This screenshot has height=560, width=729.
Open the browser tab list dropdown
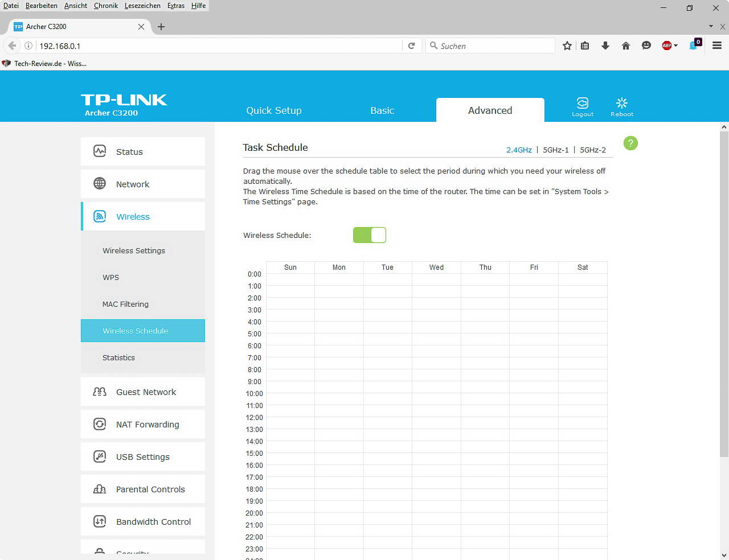tap(711, 26)
